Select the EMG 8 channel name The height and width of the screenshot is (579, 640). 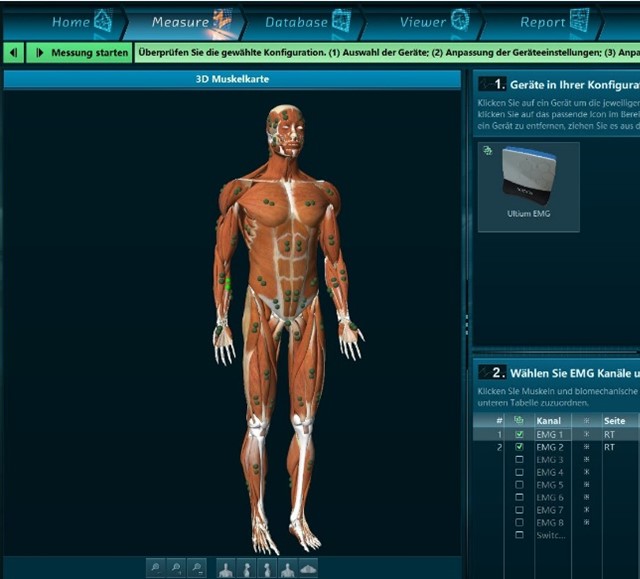click(x=550, y=522)
